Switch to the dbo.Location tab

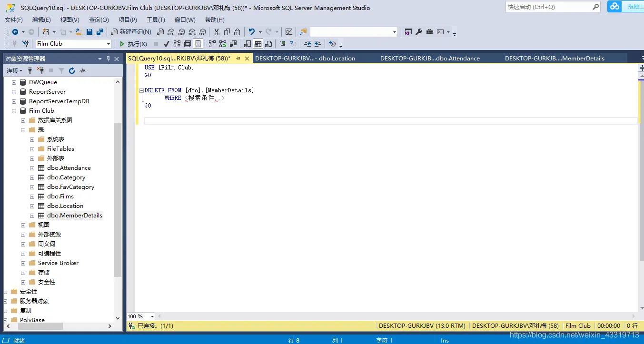coord(305,59)
